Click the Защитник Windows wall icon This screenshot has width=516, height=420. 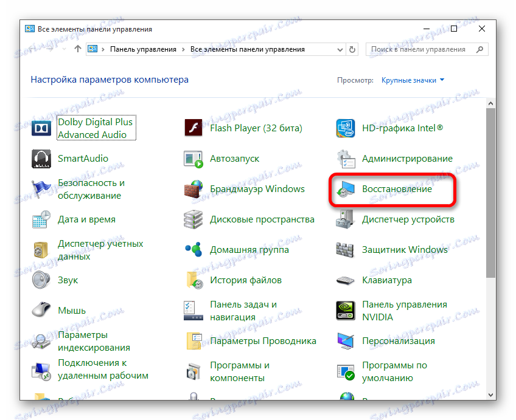pos(345,250)
